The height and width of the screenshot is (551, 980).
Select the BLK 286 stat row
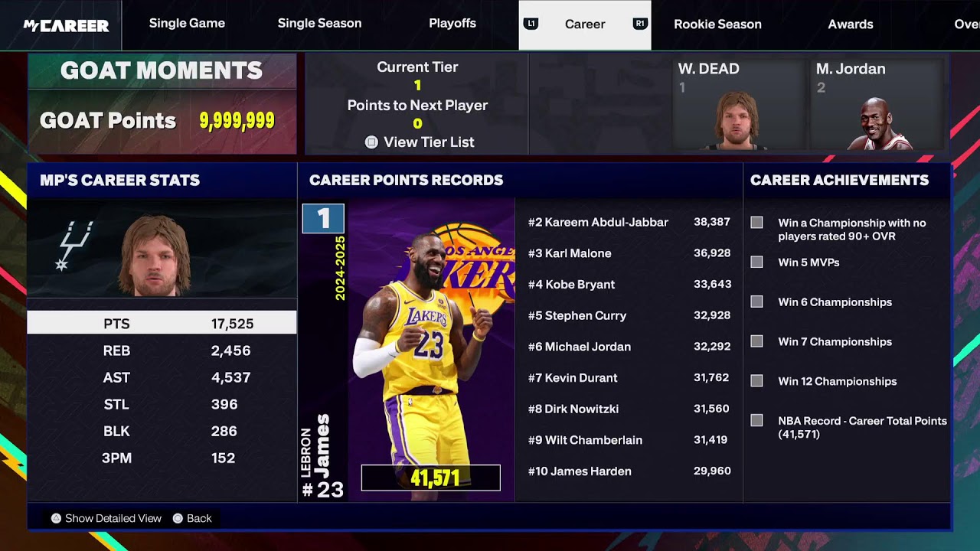tap(162, 431)
